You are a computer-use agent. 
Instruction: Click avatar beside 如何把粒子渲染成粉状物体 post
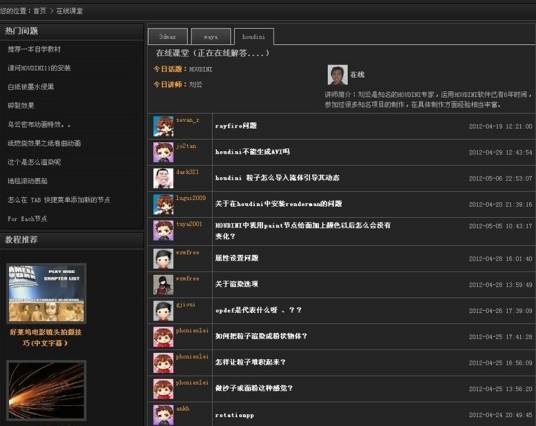[163, 337]
